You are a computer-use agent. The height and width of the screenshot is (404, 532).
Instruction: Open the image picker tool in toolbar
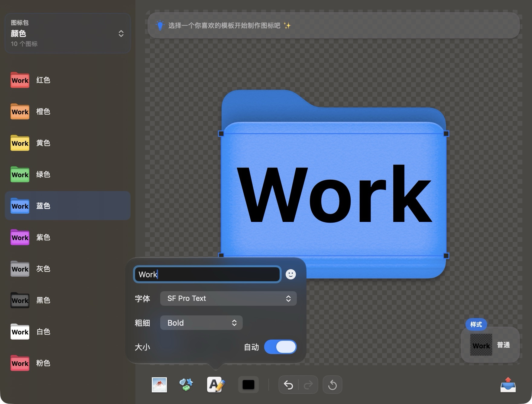159,385
